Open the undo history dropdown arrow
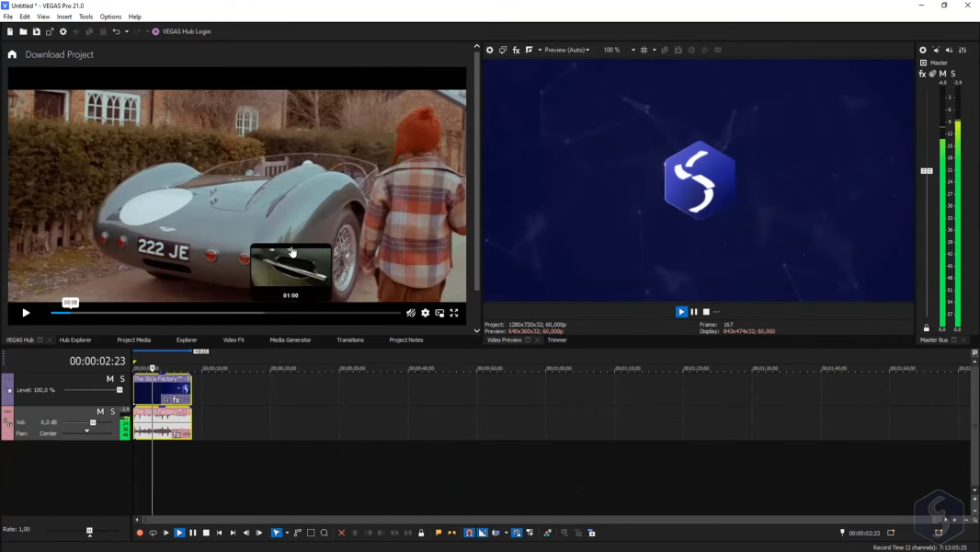 pos(126,31)
